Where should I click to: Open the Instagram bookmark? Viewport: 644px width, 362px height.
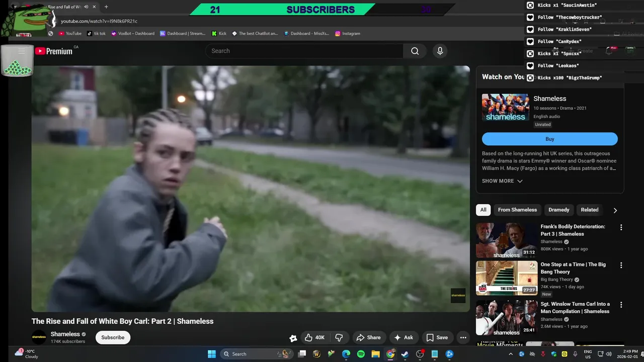point(348,33)
